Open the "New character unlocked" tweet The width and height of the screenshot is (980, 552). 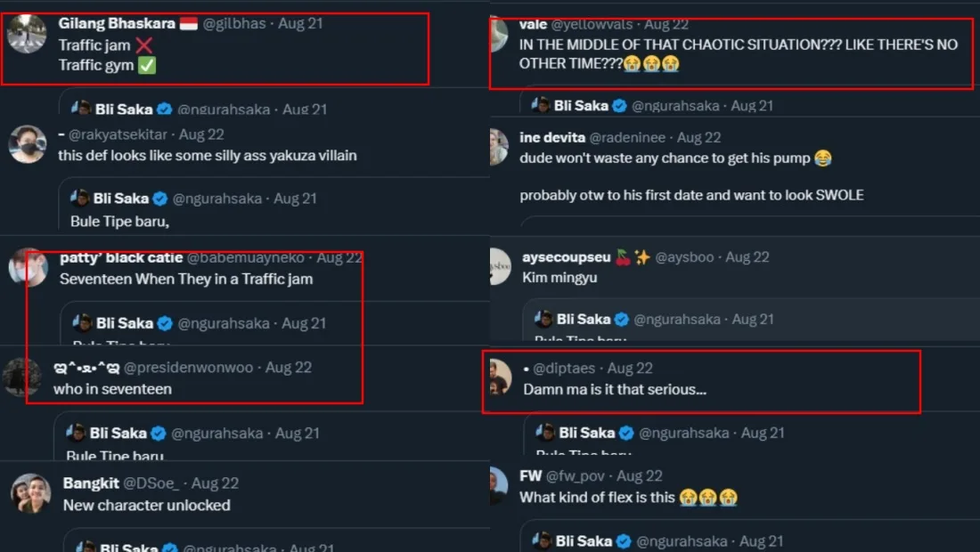point(147,506)
